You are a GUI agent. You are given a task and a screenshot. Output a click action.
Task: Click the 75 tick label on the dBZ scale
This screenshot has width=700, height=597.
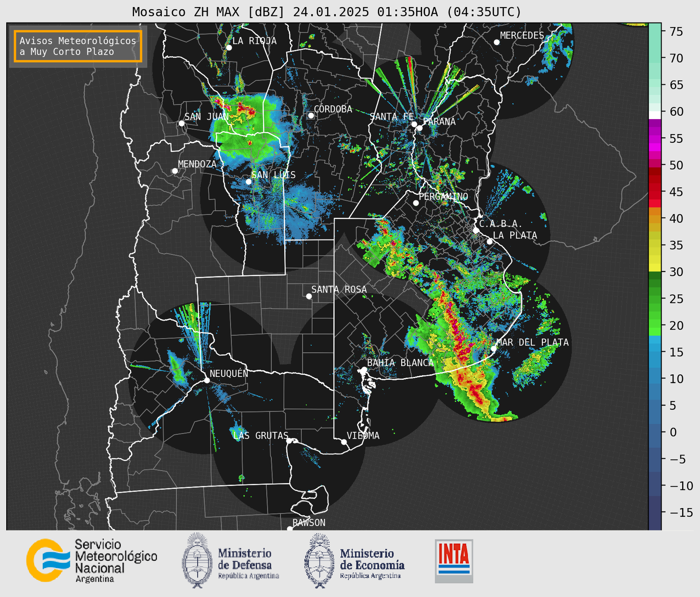(x=676, y=32)
